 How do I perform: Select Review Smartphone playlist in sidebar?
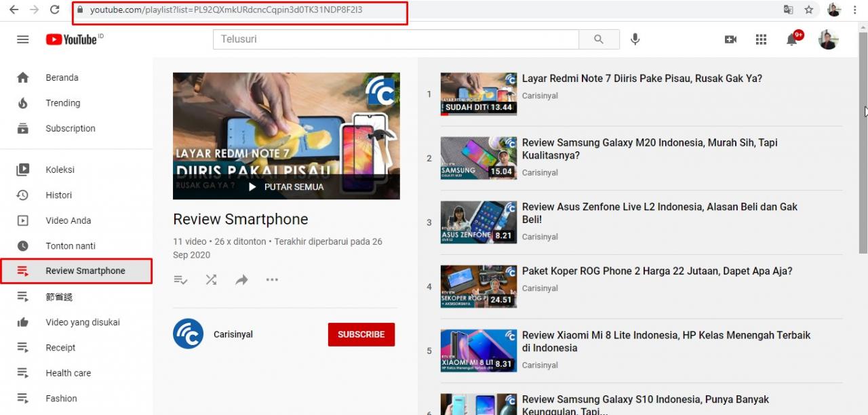tap(76, 271)
